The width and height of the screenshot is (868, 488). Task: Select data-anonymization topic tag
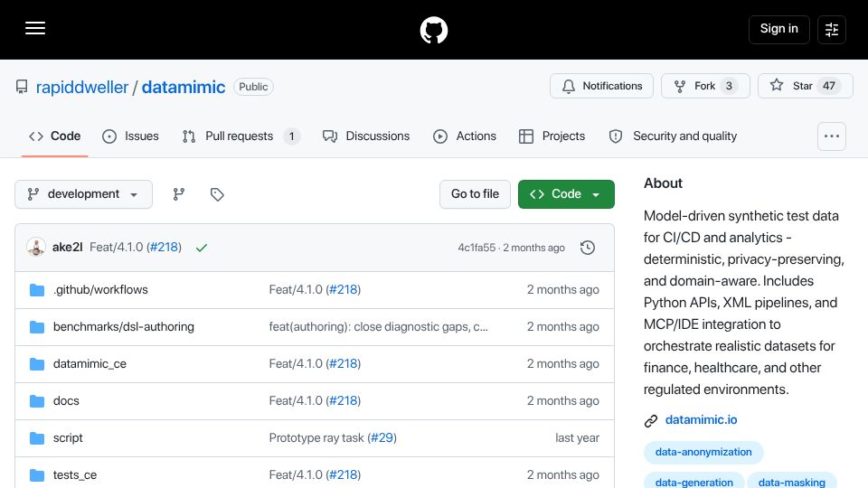(x=703, y=452)
